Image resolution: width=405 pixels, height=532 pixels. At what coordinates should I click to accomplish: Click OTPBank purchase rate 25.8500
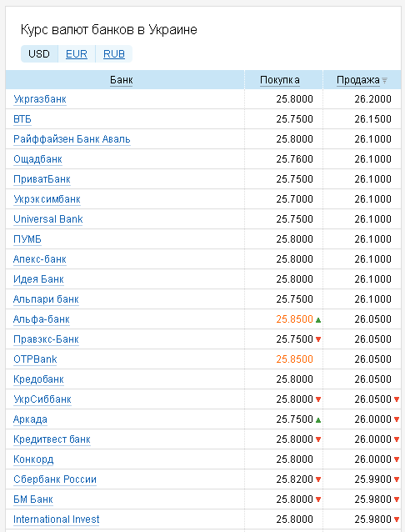(x=294, y=359)
